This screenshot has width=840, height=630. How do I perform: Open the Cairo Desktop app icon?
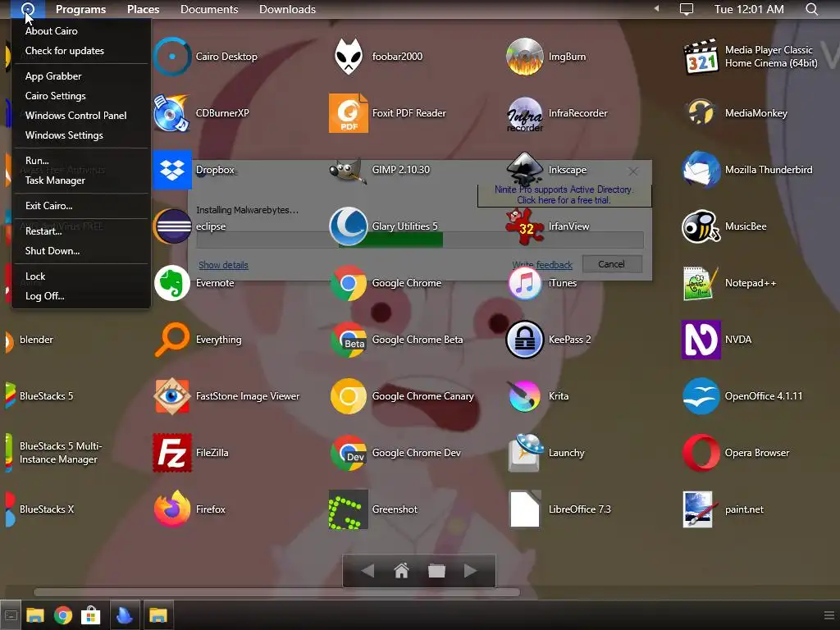pos(172,57)
